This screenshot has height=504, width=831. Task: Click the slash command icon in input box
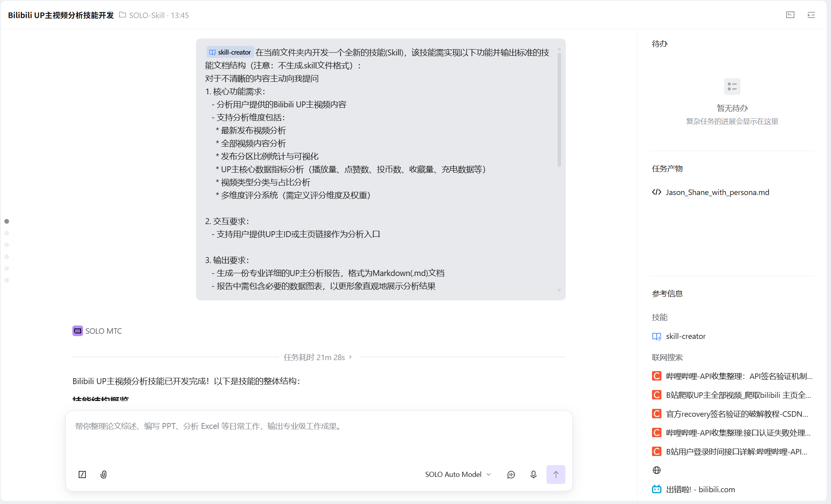pyautogui.click(x=82, y=475)
